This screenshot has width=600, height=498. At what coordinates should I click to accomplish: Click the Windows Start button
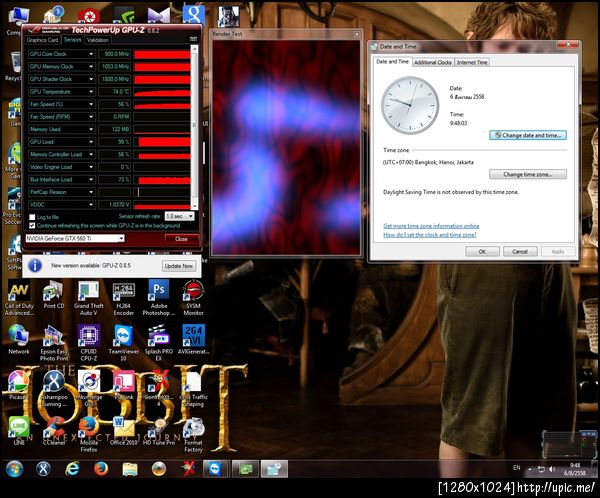tap(14, 469)
